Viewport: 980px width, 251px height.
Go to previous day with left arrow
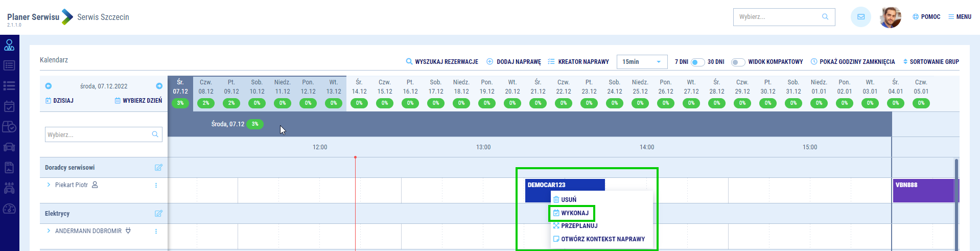click(49, 86)
